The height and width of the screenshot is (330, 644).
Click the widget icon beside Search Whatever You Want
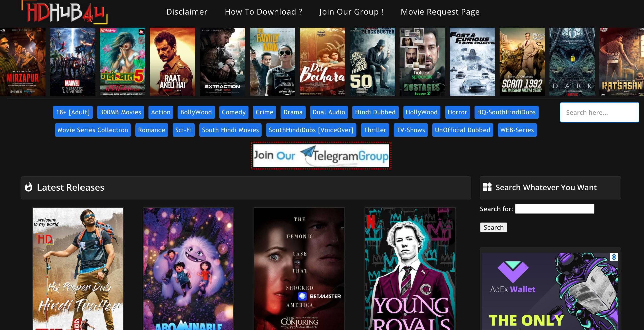[x=487, y=187]
